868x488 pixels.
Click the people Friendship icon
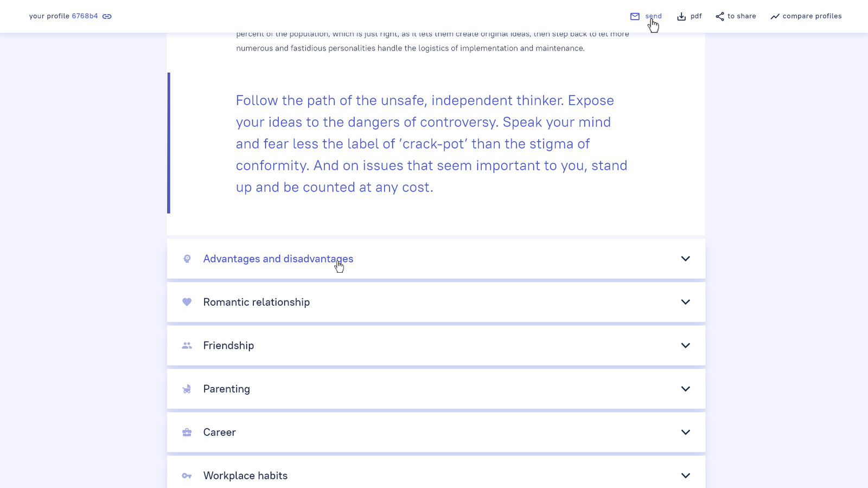[x=187, y=345]
